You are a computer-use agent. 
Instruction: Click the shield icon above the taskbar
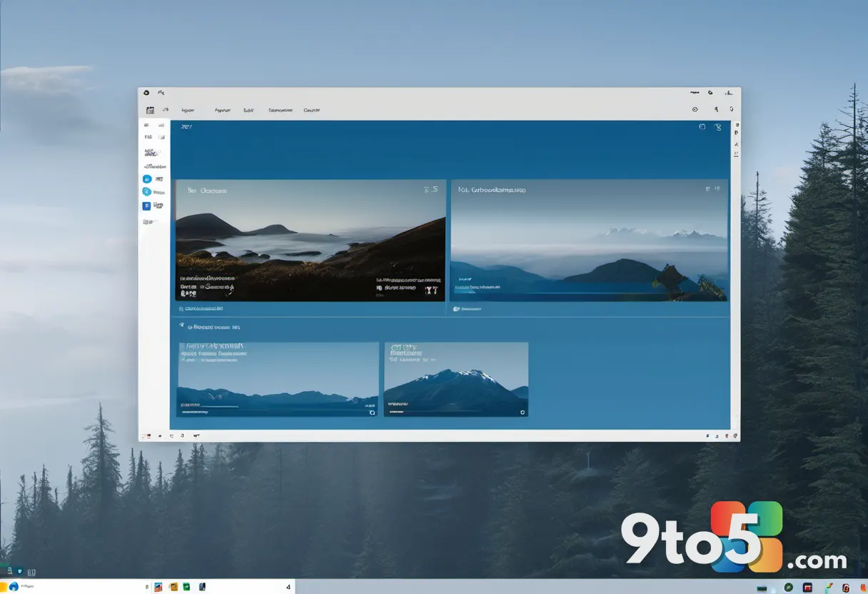[19, 572]
